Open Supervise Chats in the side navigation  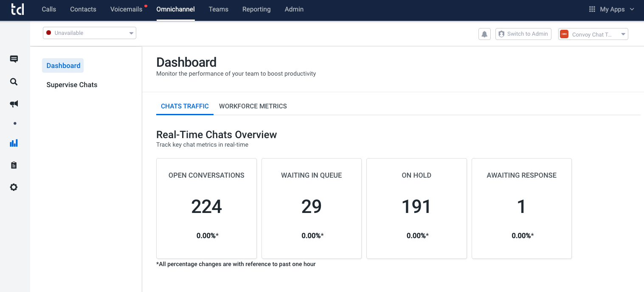coord(72,85)
